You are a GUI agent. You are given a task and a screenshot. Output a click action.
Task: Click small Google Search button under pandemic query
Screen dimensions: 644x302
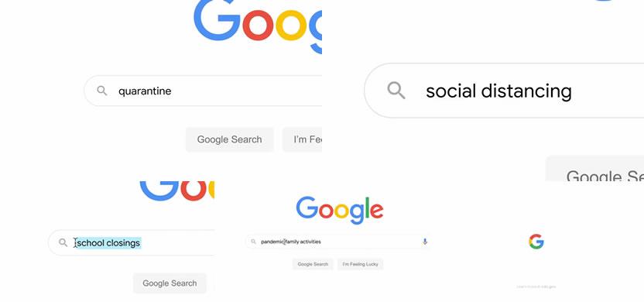pyautogui.click(x=313, y=264)
